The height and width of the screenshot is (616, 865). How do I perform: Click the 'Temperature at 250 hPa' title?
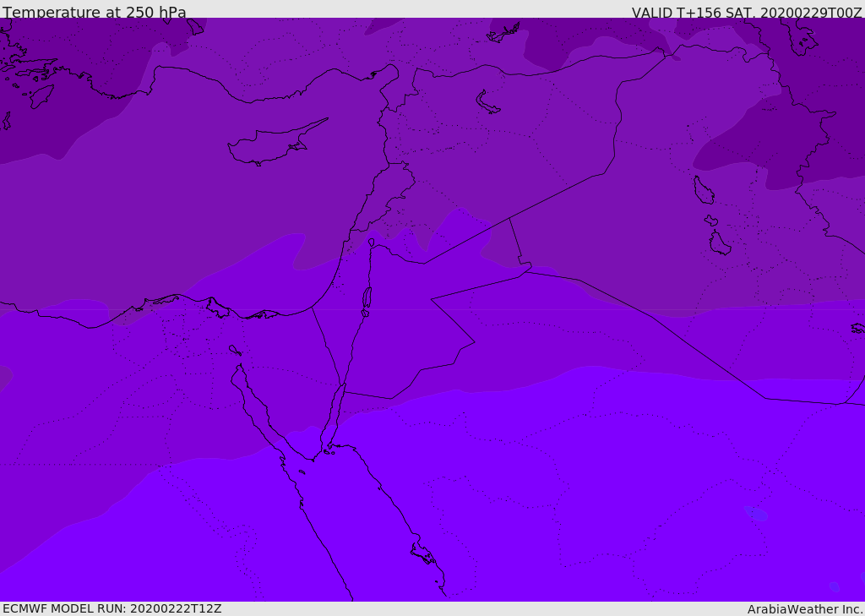pyautogui.click(x=95, y=12)
